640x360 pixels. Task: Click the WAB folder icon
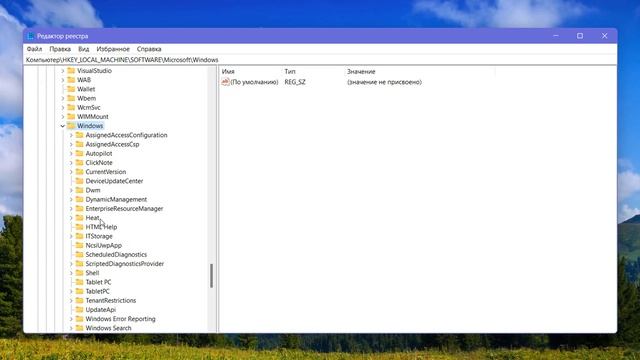(x=71, y=80)
